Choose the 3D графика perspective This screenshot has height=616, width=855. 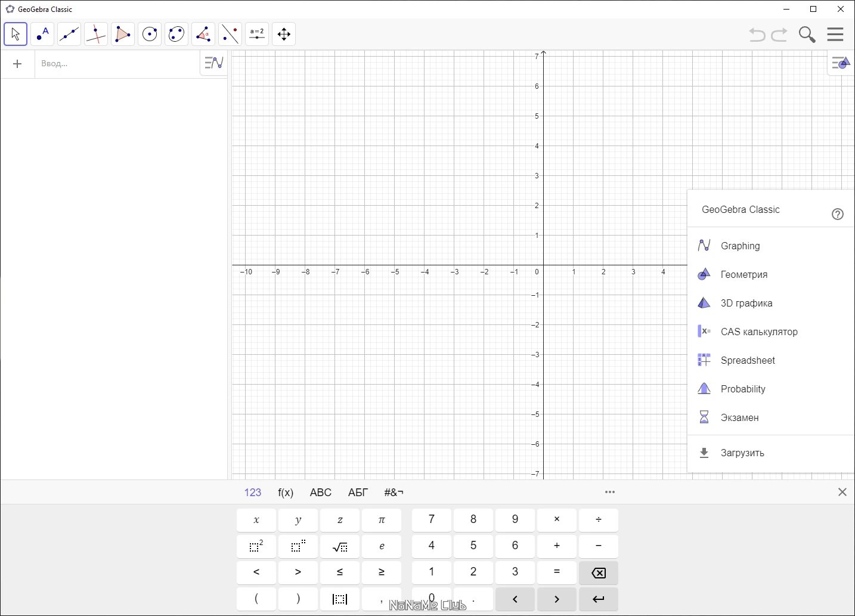coord(771,303)
